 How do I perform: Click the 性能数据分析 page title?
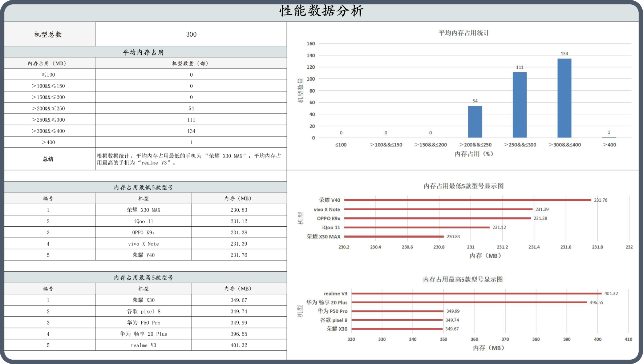[x=321, y=11]
